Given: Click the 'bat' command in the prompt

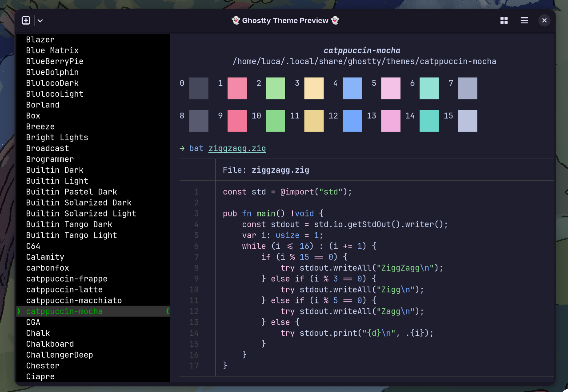Looking at the screenshot, I should [196, 148].
